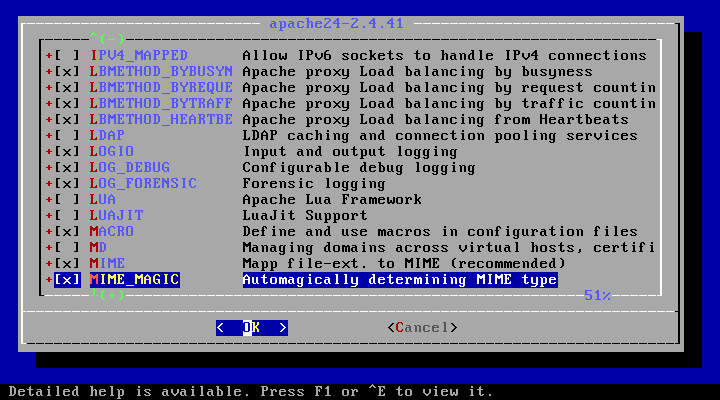Click the 51% scroll position indicator
Viewport: 720px width, 400px height.
[x=597, y=295]
